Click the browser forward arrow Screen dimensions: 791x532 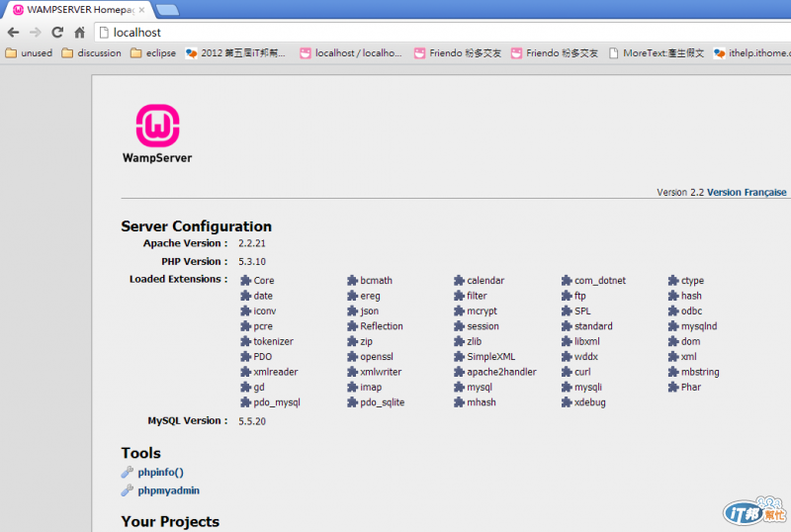pyautogui.click(x=36, y=33)
